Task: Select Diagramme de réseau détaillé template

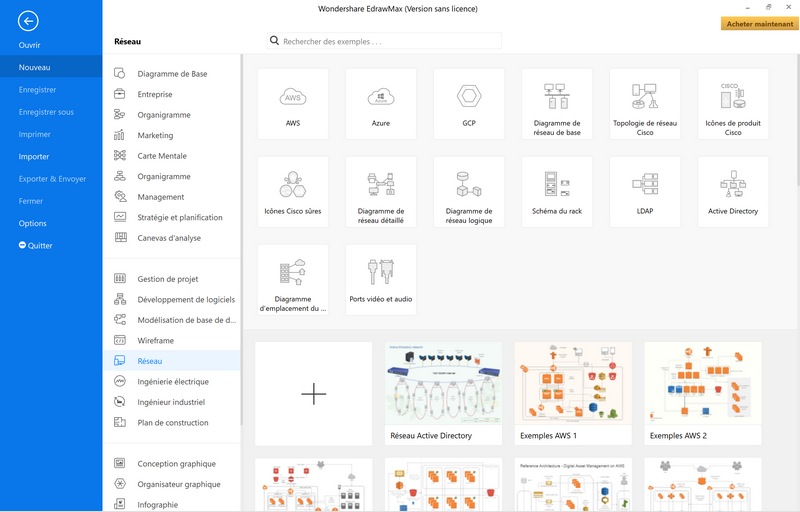Action: point(381,192)
